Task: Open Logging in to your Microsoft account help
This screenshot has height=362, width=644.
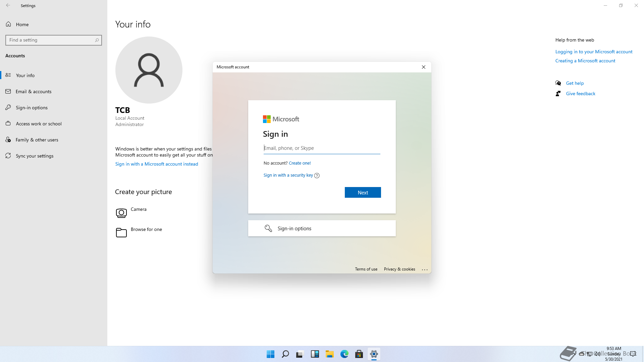Action: coord(594,52)
